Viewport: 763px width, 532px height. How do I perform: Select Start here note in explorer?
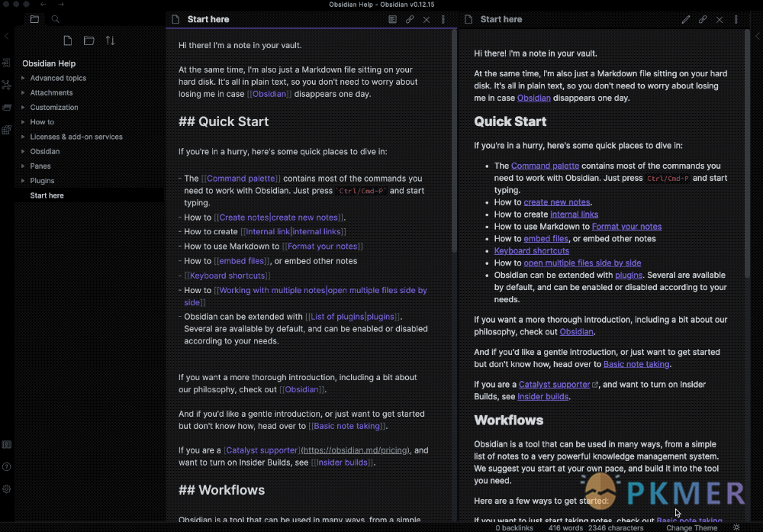89,195
